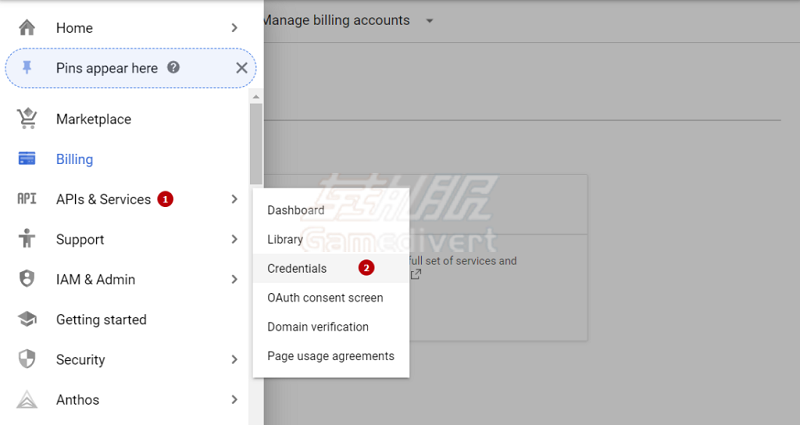Screen dimensions: 800x425
Task: Expand the Support submenu chevron
Action: pos(234,239)
